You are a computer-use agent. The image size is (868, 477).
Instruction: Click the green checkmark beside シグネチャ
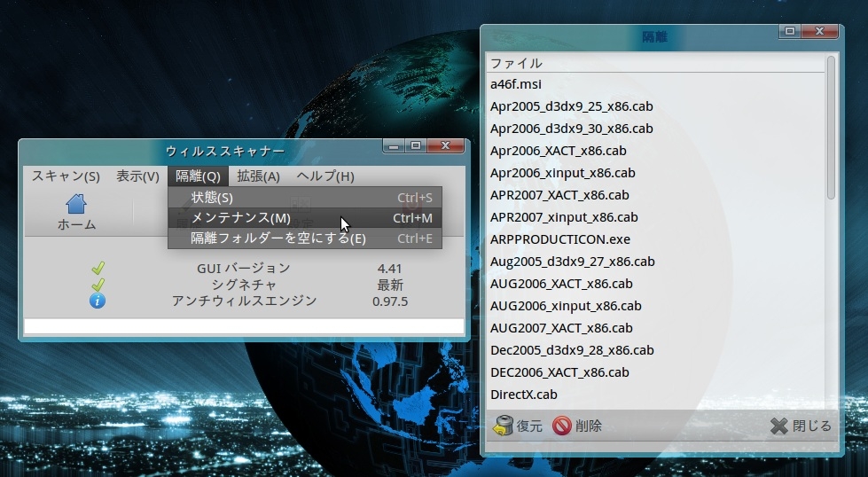point(98,285)
